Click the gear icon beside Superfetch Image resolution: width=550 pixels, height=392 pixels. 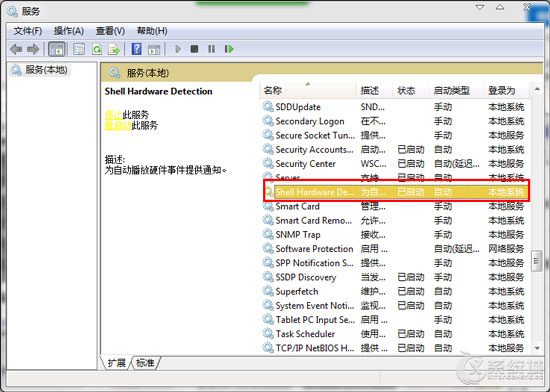268,291
